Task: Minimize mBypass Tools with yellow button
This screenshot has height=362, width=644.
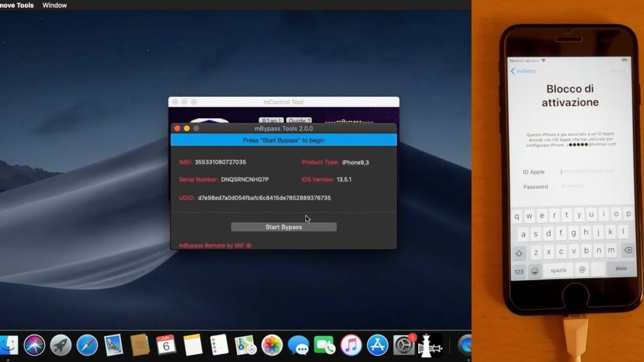Action: click(187, 129)
